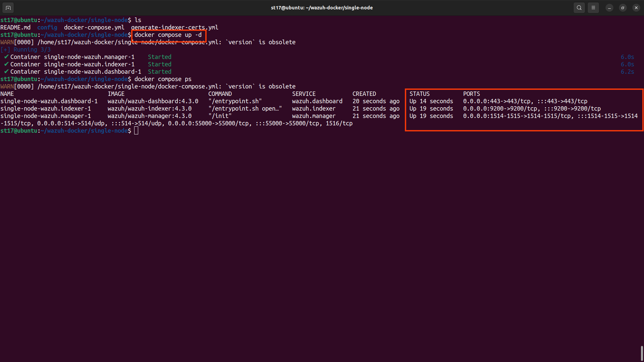Click image wazuh/wazuh-dashboard:4.3.0
Image resolution: width=644 pixels, height=362 pixels.
(153, 101)
